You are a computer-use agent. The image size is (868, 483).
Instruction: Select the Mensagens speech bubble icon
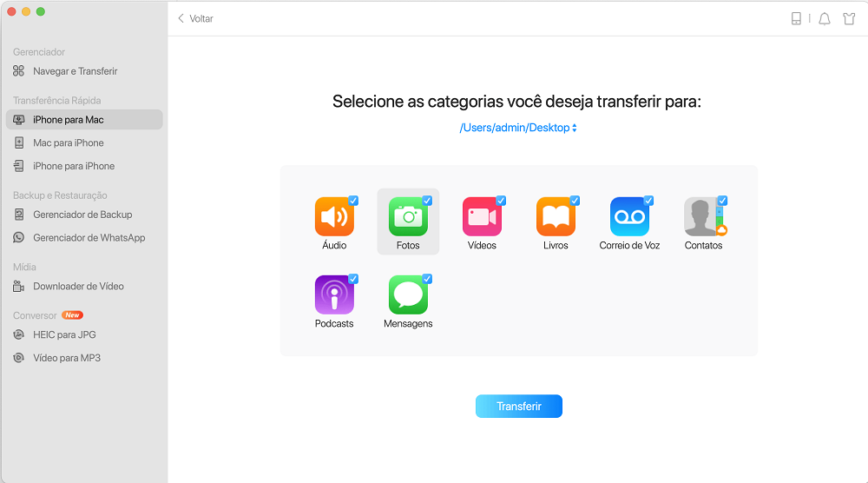click(408, 294)
